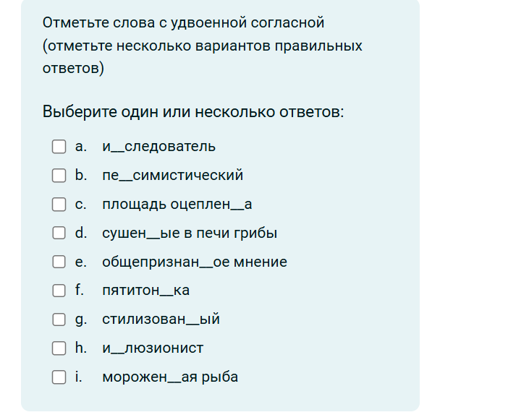508x420 pixels.
Task: Check the box for option a. и__следователь
Action: coord(59,147)
